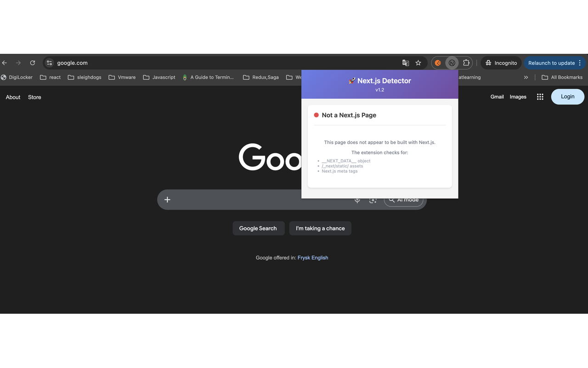Click the Google logo
Viewport: 588px width, 368px height.
point(270,157)
